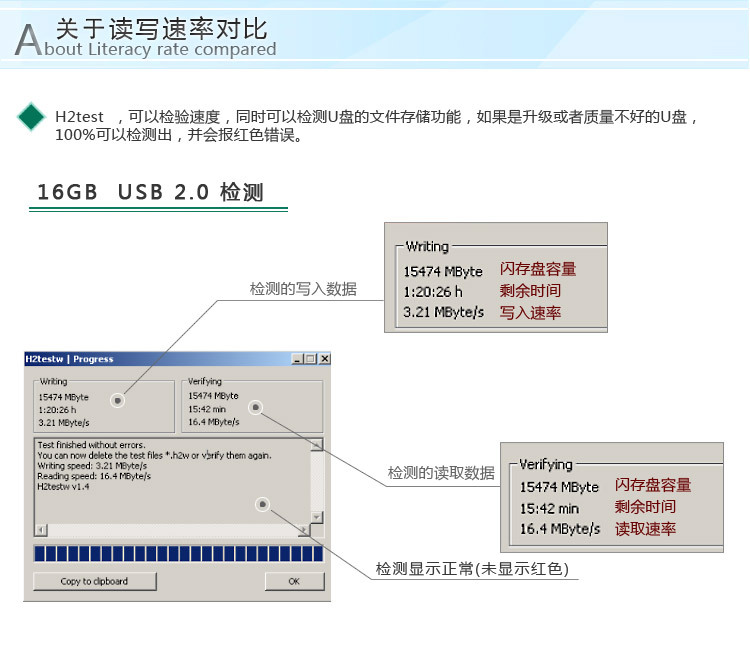Click the log box scroll-down arrow

click(317, 517)
